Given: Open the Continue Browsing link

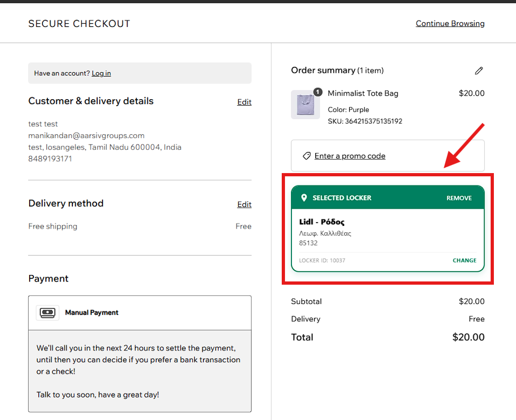Looking at the screenshot, I should (450, 24).
